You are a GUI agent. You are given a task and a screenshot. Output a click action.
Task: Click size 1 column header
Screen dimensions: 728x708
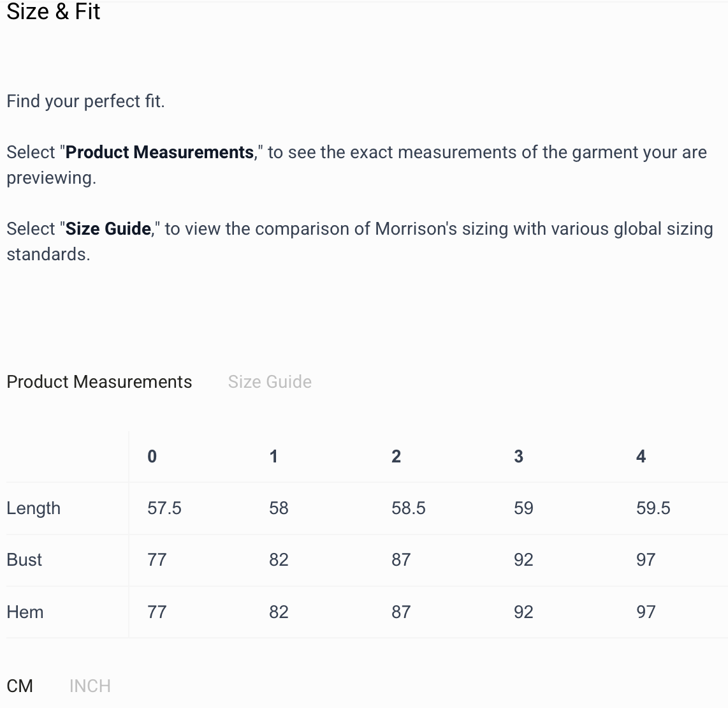coord(273,456)
